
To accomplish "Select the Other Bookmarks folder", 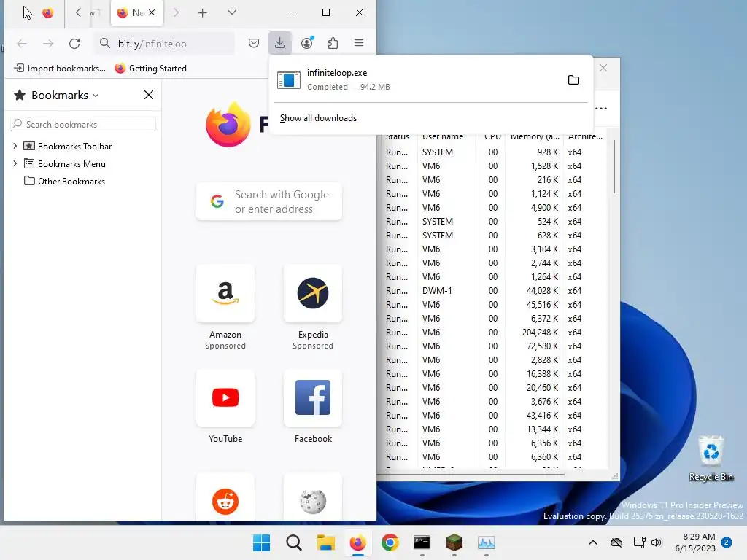I will 65,181.
